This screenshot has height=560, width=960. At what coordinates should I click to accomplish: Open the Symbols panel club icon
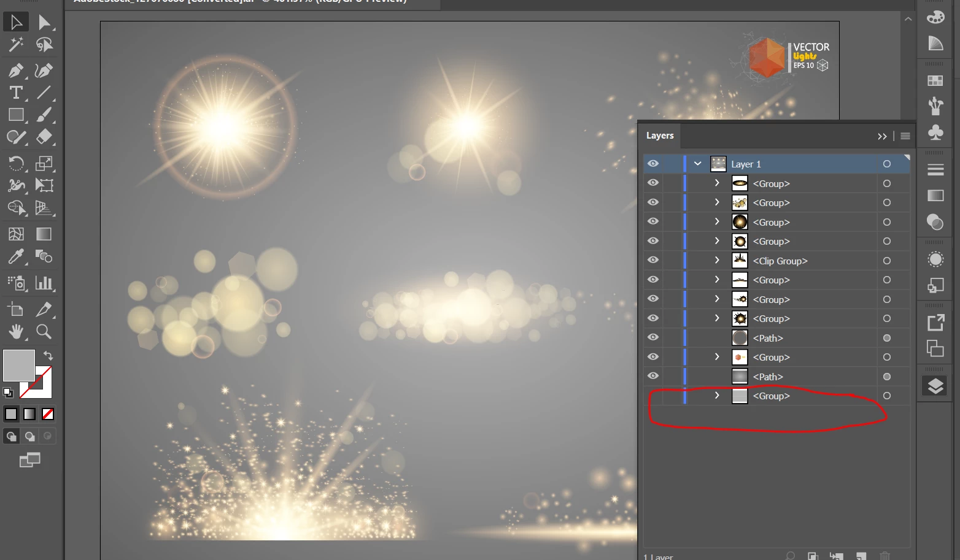pos(935,132)
